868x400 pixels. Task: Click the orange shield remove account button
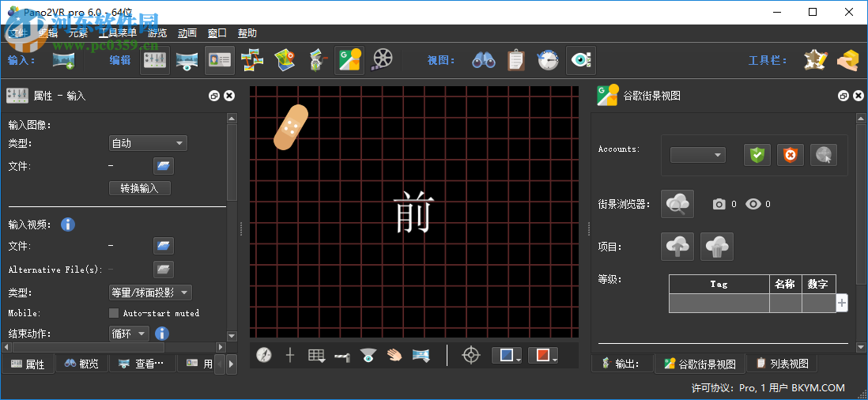pos(791,155)
